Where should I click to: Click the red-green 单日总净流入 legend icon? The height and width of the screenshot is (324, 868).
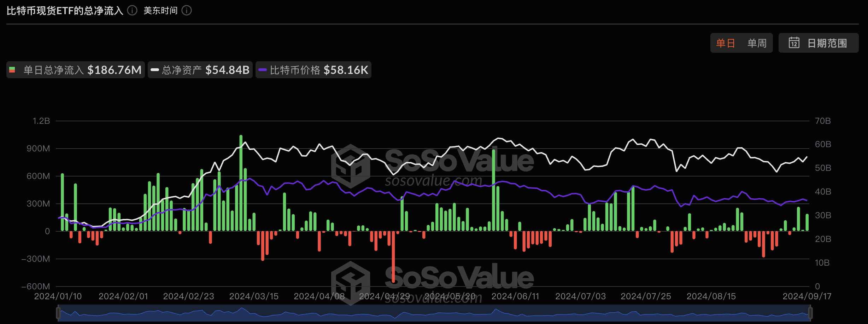point(12,70)
